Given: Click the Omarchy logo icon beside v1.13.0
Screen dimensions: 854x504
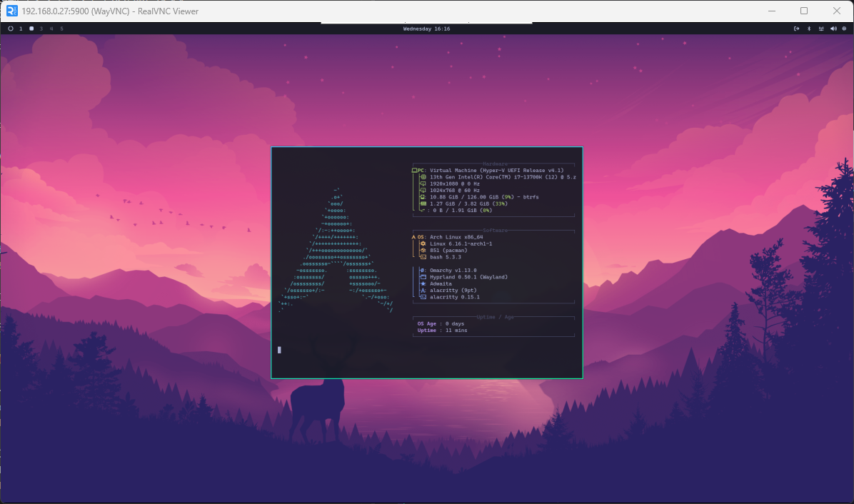Looking at the screenshot, I should (423, 271).
